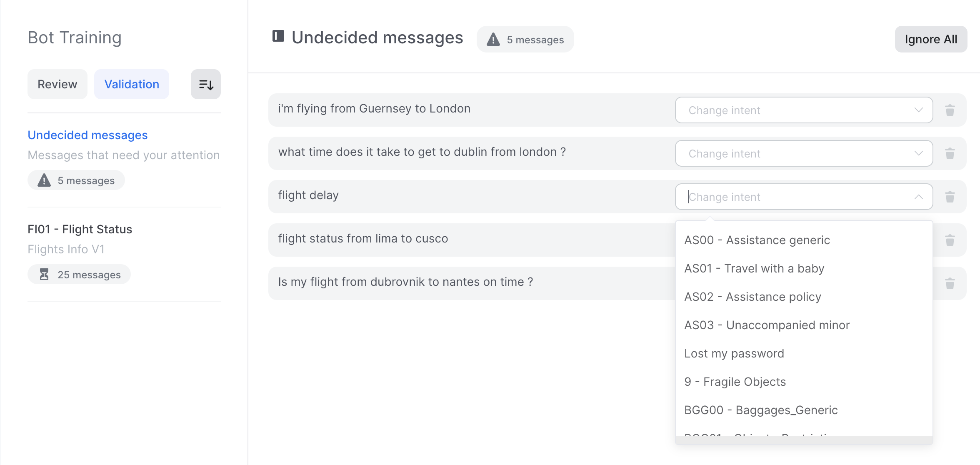Switch to the Review tab
The image size is (980, 465).
tap(57, 85)
